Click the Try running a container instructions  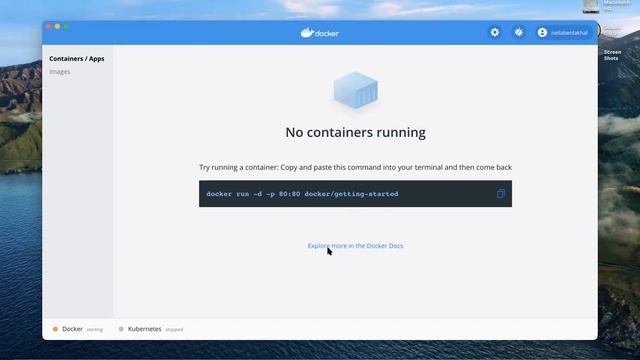click(x=356, y=167)
